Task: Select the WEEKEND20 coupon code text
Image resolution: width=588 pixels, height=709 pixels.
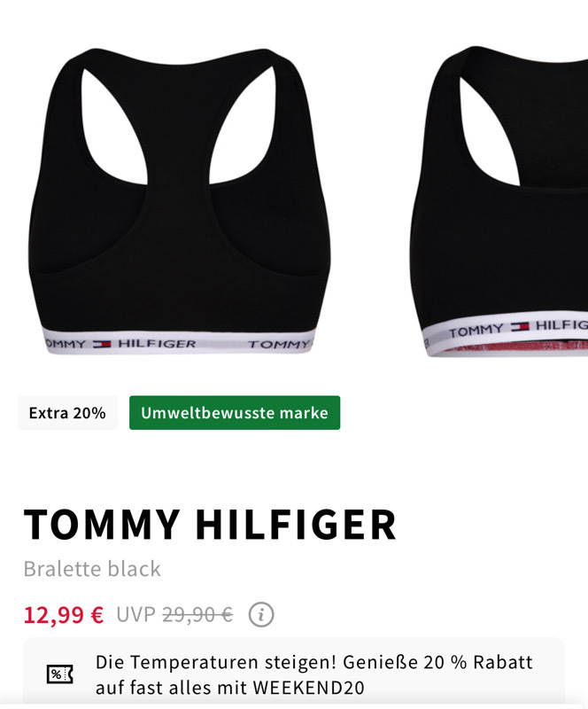Action: coord(309,688)
